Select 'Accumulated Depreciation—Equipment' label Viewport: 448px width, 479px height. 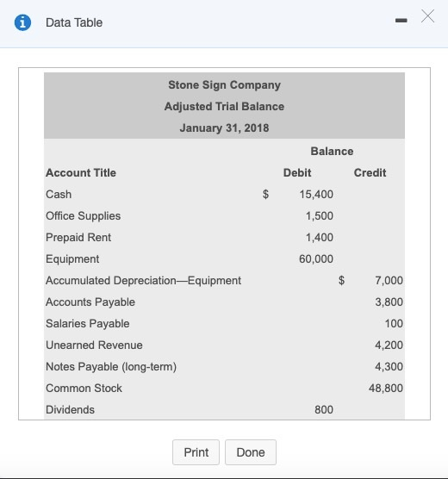click(143, 281)
